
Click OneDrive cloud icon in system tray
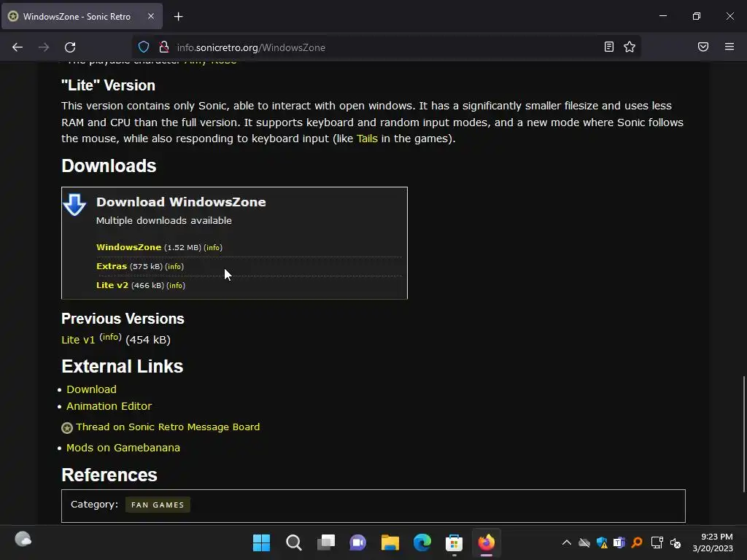(x=584, y=542)
